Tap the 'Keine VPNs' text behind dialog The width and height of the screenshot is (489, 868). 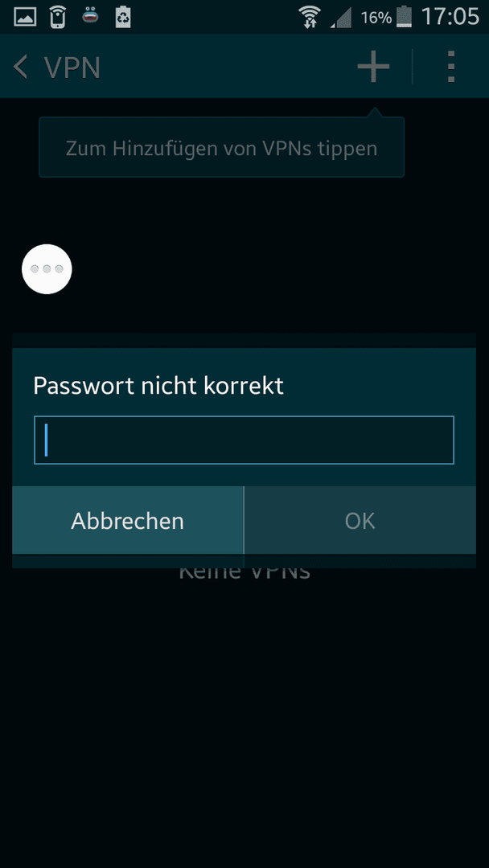click(244, 572)
